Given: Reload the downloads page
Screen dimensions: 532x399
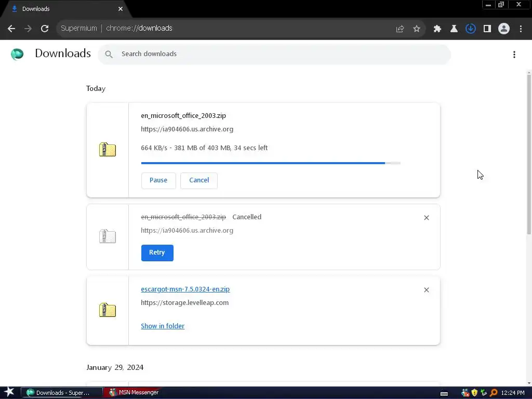Looking at the screenshot, I should pos(45,29).
